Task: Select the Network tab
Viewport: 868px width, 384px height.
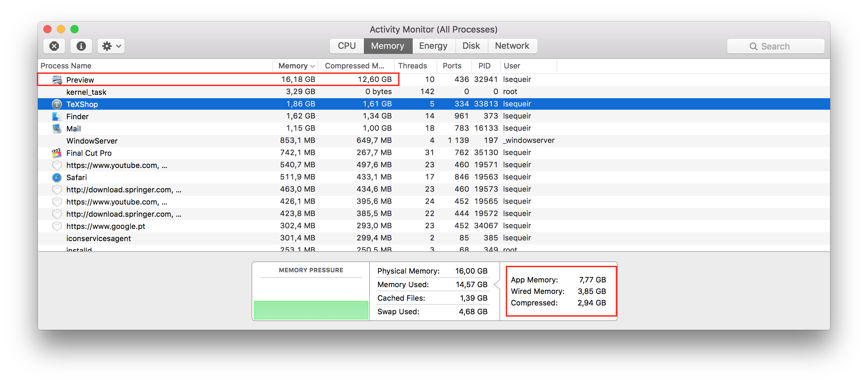Action: (512, 46)
